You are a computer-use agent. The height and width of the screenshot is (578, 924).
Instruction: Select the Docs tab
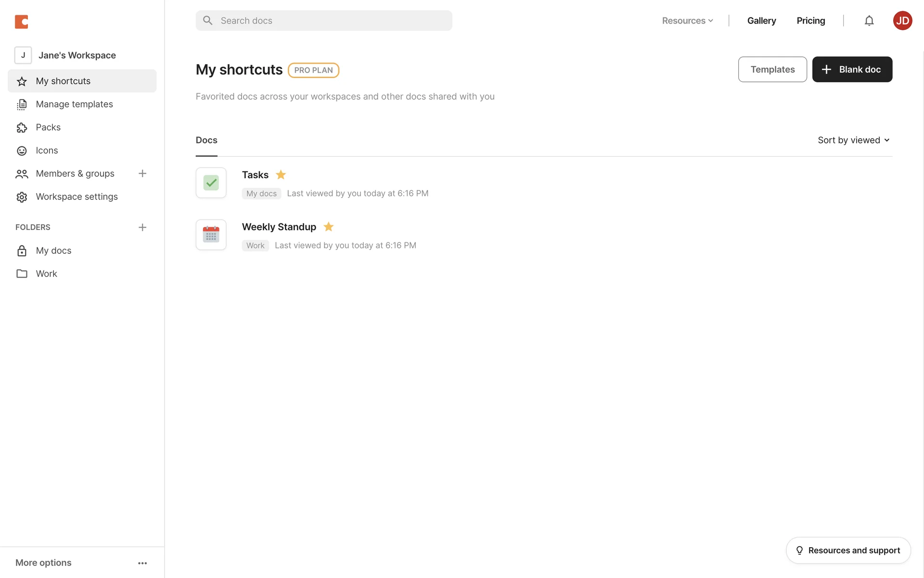[x=206, y=140]
